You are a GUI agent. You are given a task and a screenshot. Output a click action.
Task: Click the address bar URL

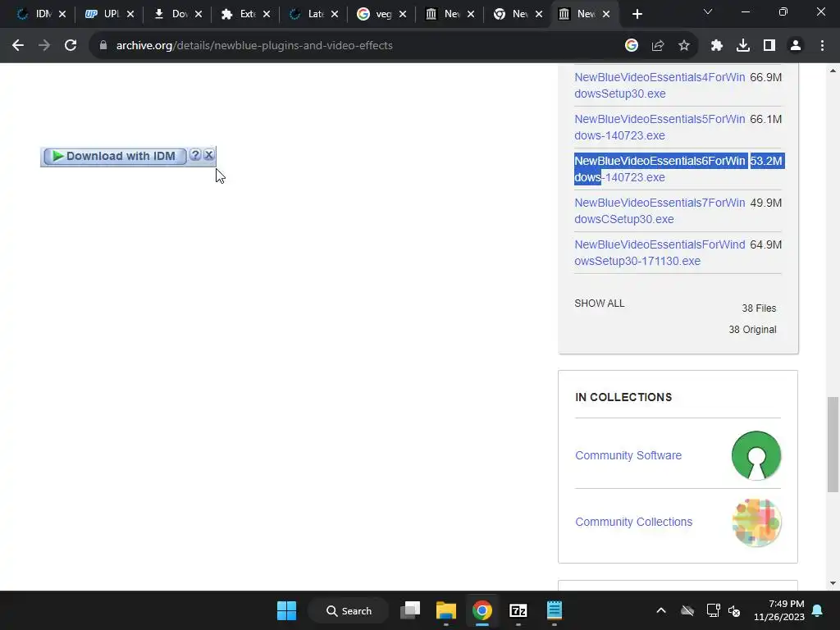click(254, 46)
